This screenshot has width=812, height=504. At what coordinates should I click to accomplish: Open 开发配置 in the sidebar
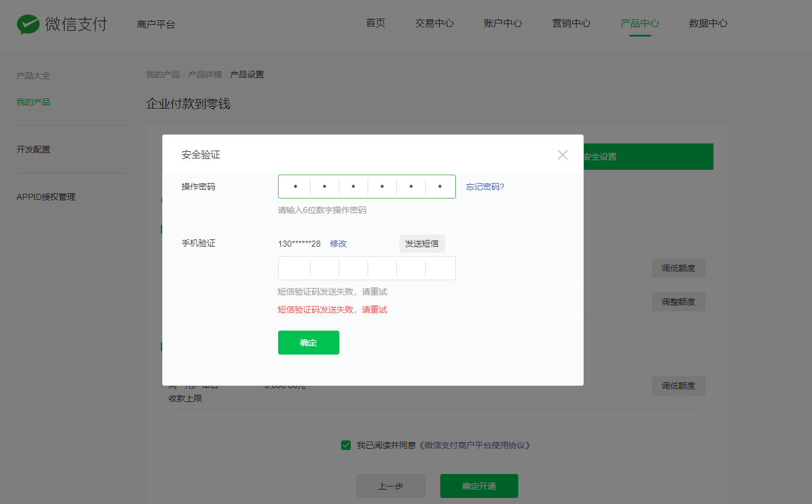[33, 149]
